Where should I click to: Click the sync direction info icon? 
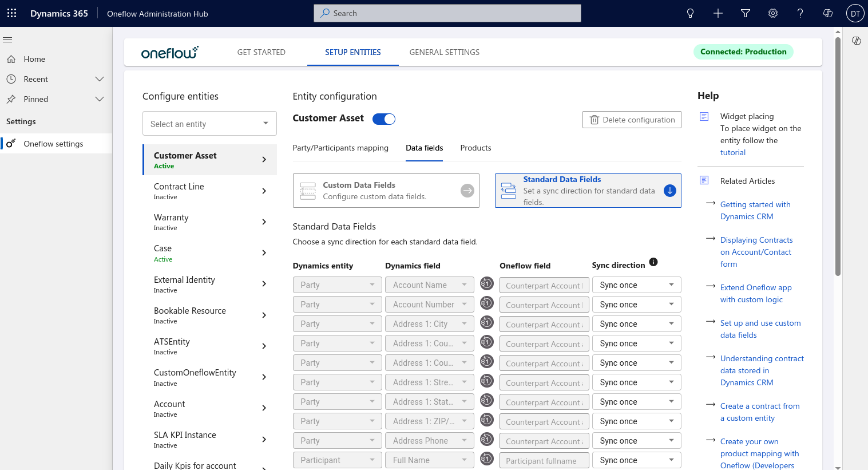pyautogui.click(x=653, y=262)
